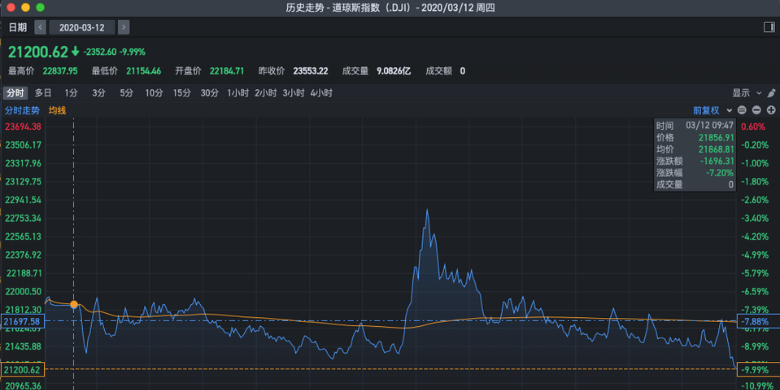Select the 3分 interval tab

[x=98, y=93]
